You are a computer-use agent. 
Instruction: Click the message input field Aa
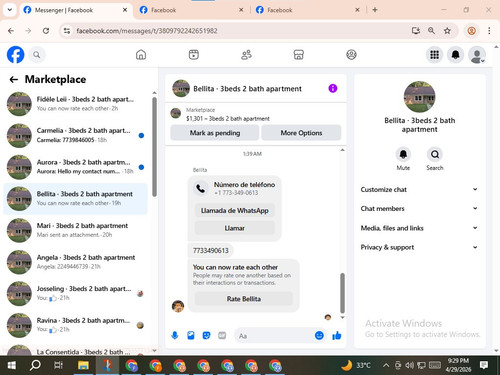coord(273,336)
